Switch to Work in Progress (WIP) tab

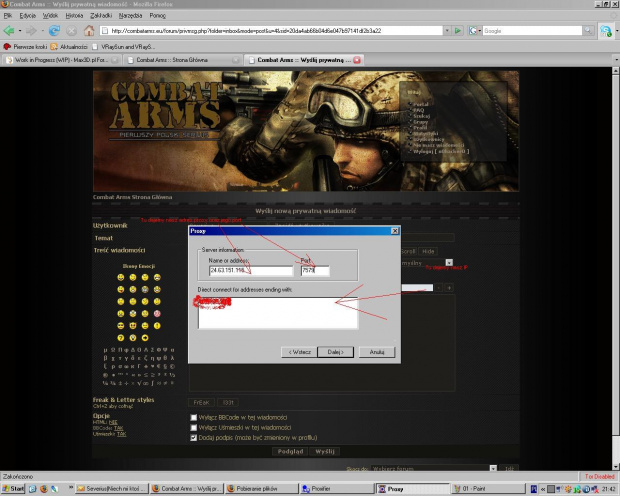(x=62, y=60)
